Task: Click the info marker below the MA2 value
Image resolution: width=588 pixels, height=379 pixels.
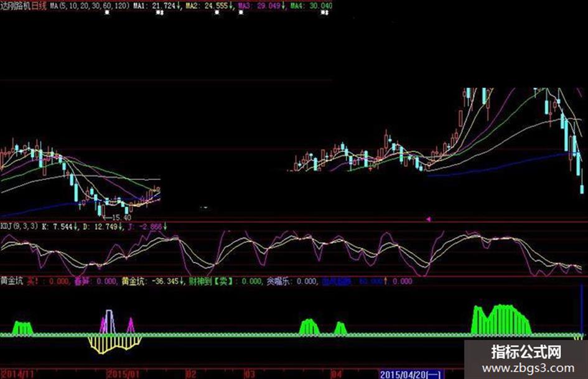Action: point(217,12)
